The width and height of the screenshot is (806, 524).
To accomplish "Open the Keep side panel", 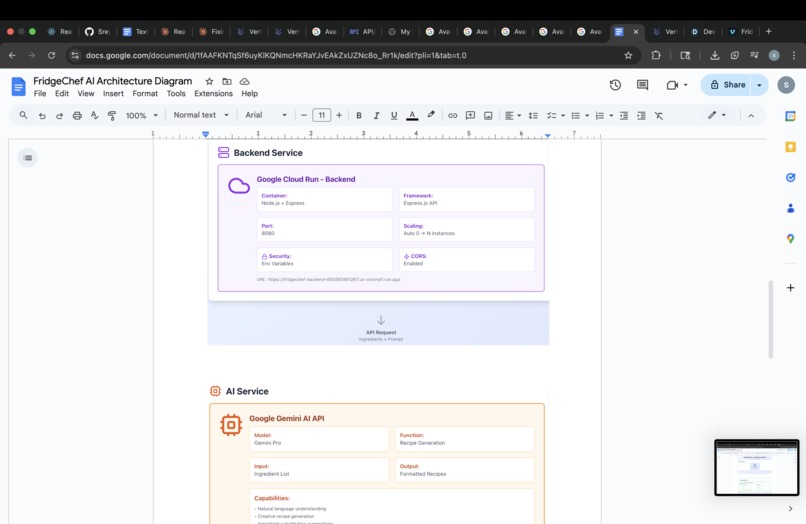I will (791, 147).
